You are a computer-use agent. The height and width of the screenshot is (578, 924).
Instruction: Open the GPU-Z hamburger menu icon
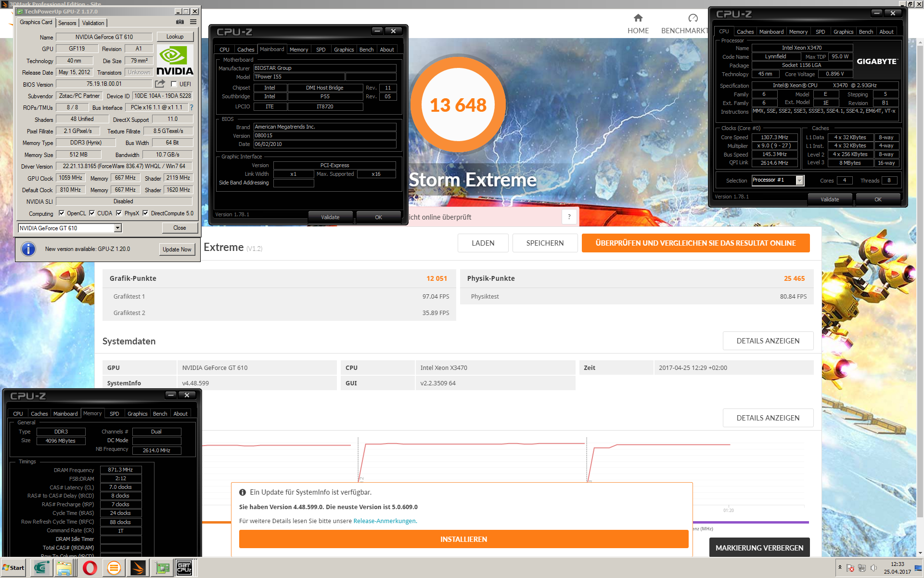tap(193, 22)
